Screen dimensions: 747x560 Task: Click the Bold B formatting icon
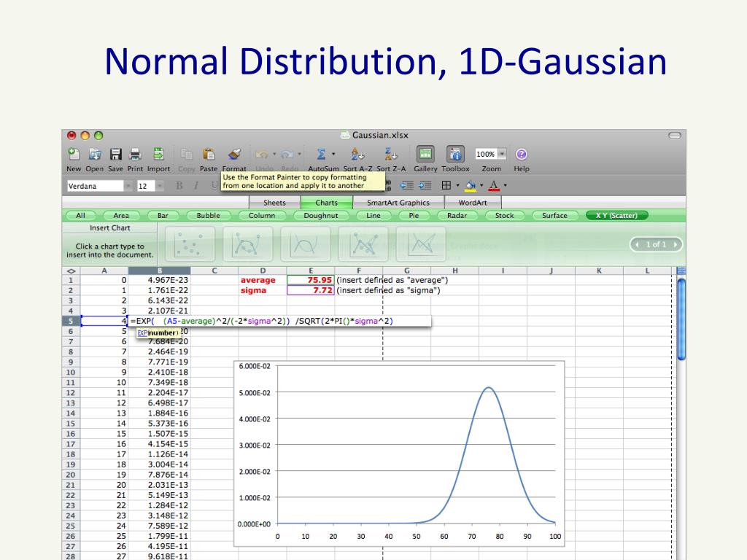pyautogui.click(x=179, y=186)
